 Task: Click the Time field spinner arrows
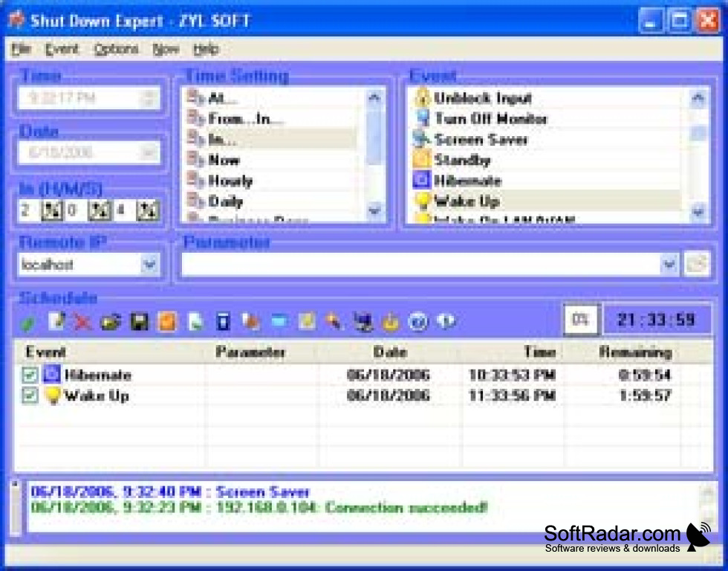point(149,98)
